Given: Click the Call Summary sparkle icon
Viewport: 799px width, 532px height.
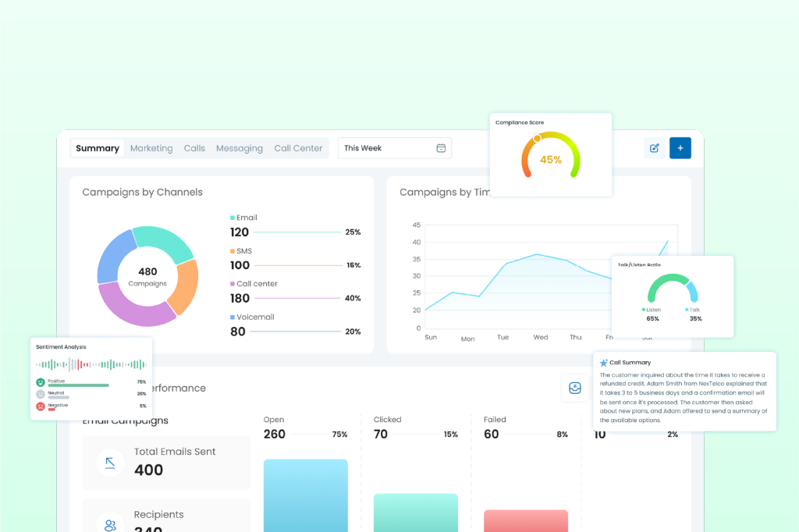Looking at the screenshot, I should 603,363.
